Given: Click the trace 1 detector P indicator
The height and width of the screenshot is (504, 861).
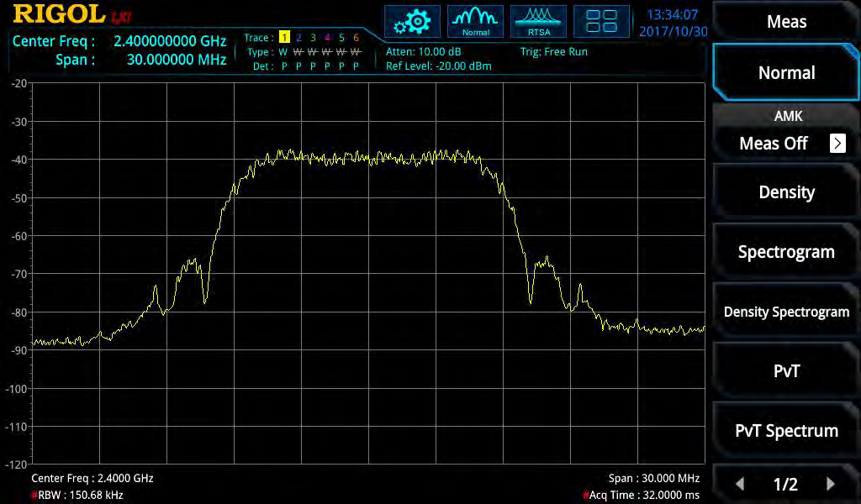Looking at the screenshot, I should pos(284,66).
